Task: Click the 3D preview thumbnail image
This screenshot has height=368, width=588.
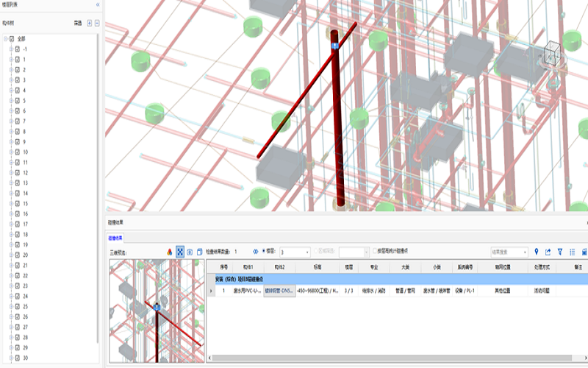Action: (x=157, y=311)
